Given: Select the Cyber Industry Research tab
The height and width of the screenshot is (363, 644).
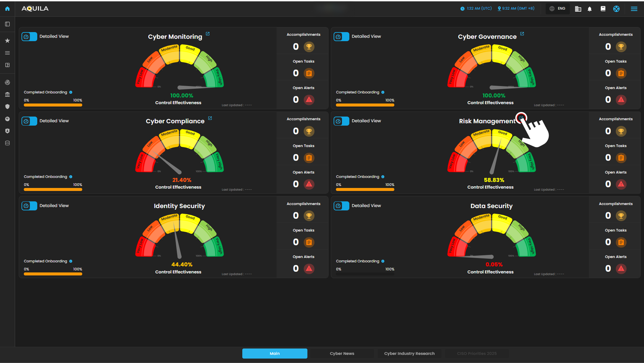Looking at the screenshot, I should [x=409, y=354].
